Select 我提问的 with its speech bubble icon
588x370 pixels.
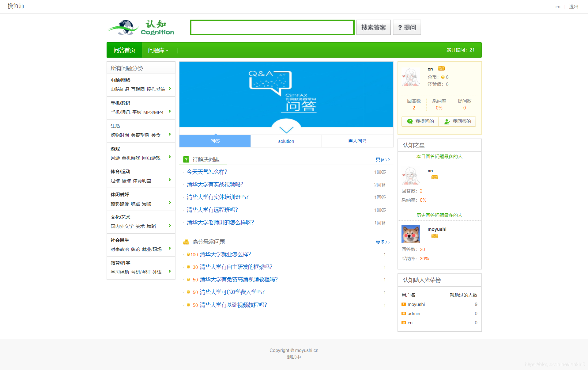420,121
